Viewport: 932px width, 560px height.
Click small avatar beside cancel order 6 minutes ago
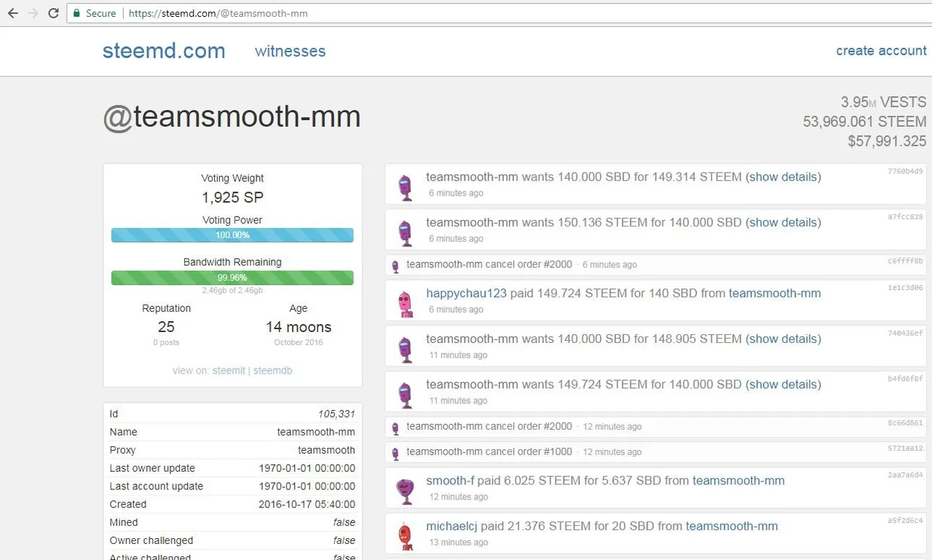click(395, 266)
